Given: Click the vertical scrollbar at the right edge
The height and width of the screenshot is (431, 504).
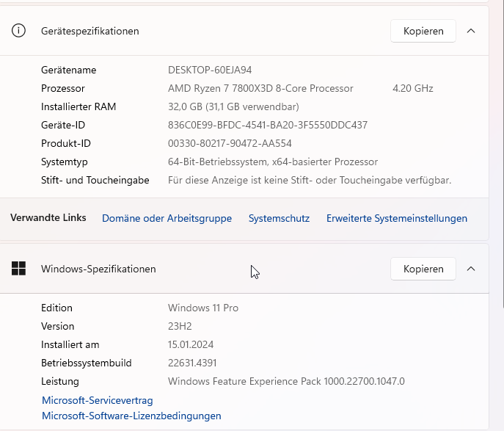Looking at the screenshot, I should pyautogui.click(x=502, y=154).
